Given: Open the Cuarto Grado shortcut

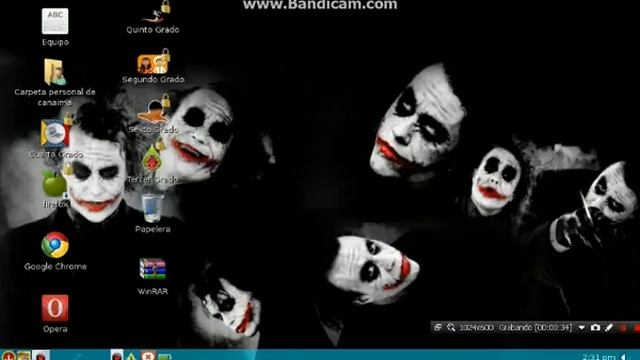Looking at the screenshot, I should (x=56, y=132).
